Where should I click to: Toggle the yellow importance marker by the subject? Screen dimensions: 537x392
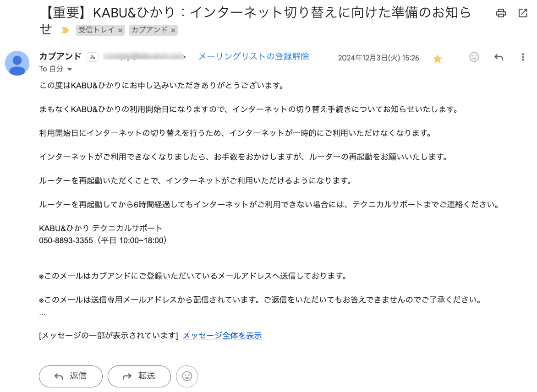pyautogui.click(x=65, y=30)
